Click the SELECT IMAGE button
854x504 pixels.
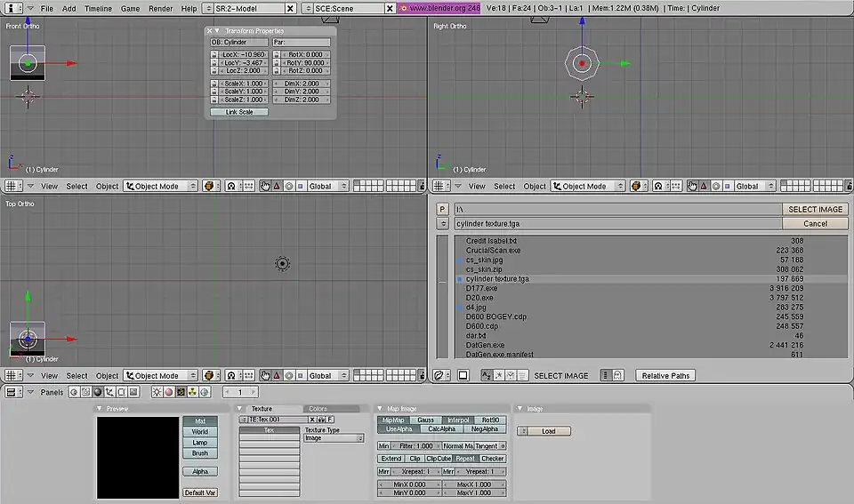click(815, 210)
